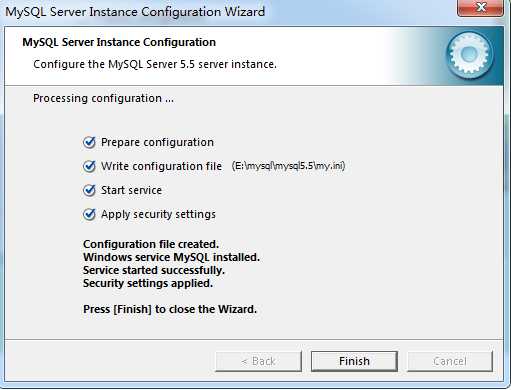Click the Write configuration file checkmark icon
The height and width of the screenshot is (390, 511).
coord(89,166)
